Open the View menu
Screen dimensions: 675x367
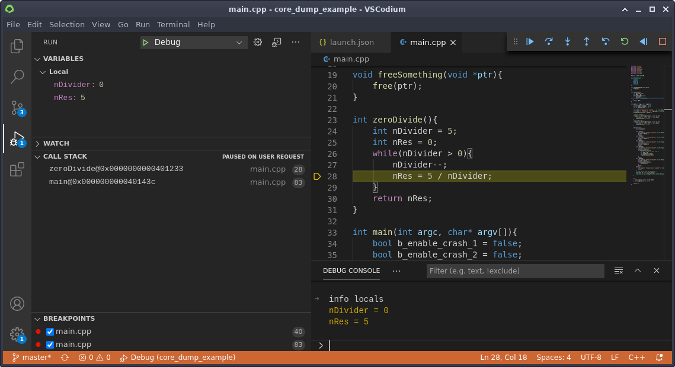click(101, 25)
